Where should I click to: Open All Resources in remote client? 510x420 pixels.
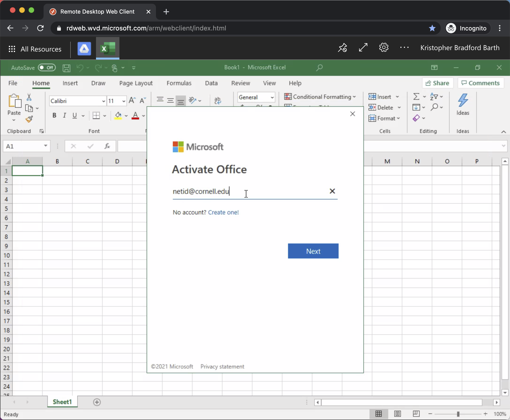click(35, 49)
